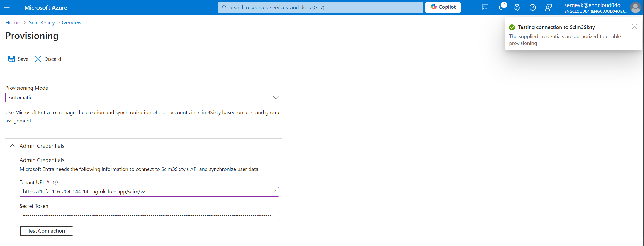This screenshot has width=644, height=246.
Task: Dismiss the Testing connection notification
Action: click(x=634, y=27)
